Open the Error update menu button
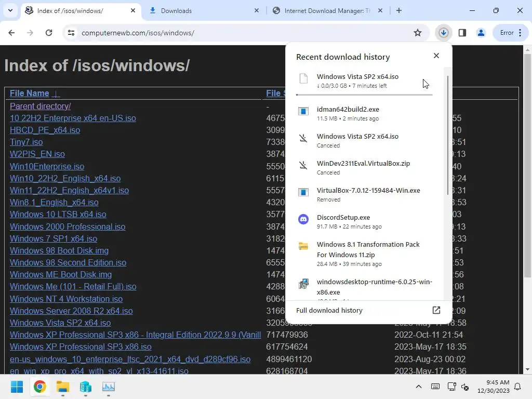This screenshot has width=532, height=399. tap(511, 33)
